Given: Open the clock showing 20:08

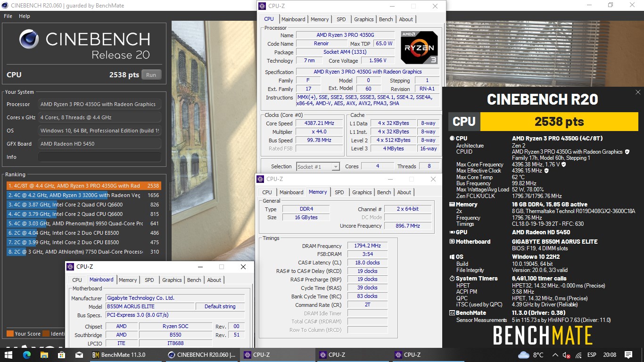Looking at the screenshot, I should [610, 355].
